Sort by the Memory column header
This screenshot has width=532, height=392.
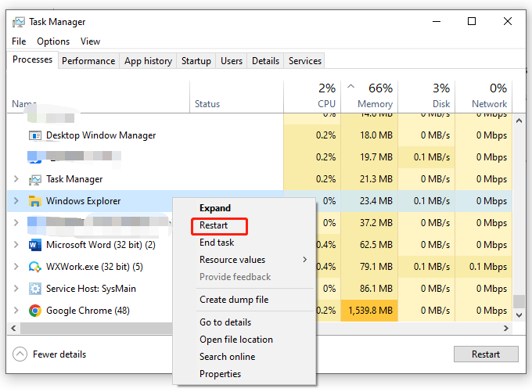[x=369, y=96]
